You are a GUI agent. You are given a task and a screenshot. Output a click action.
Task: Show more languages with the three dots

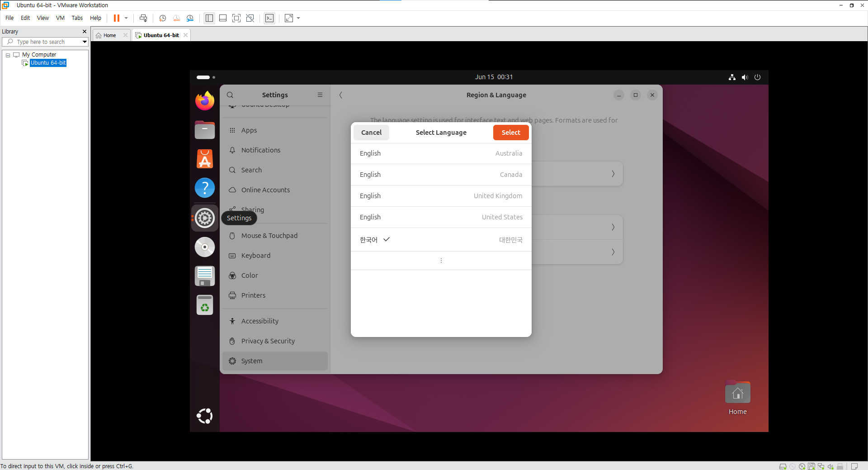[x=441, y=261]
